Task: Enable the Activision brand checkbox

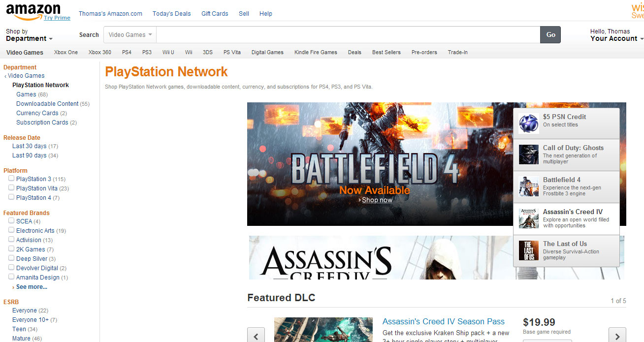Action: click(x=11, y=239)
